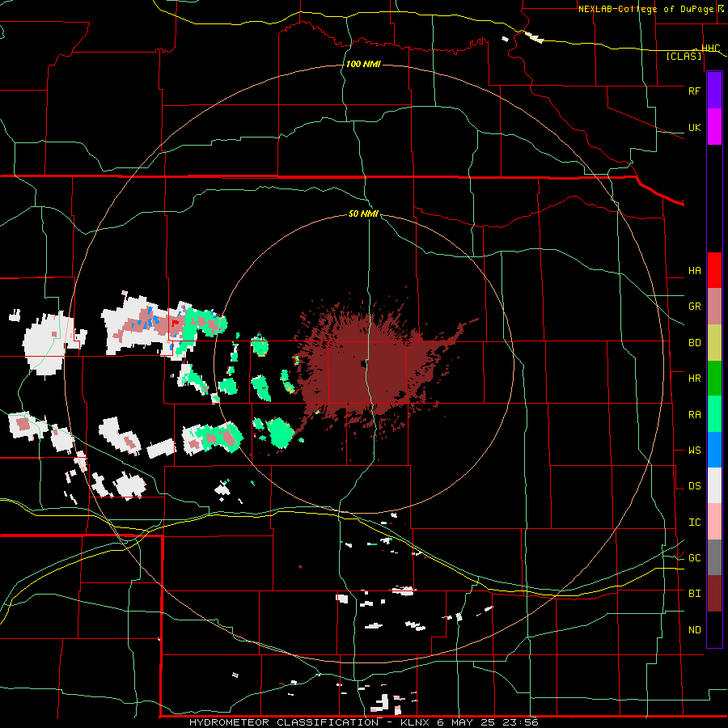Click the BD yellow legend color block
This screenshot has height=728, width=728.
714,342
